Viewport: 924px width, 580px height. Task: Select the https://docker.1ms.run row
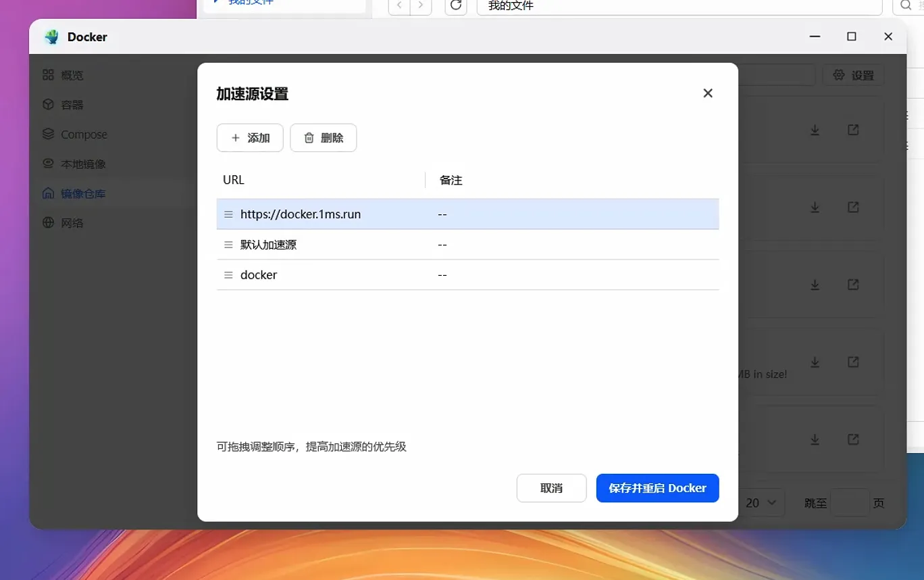467,214
